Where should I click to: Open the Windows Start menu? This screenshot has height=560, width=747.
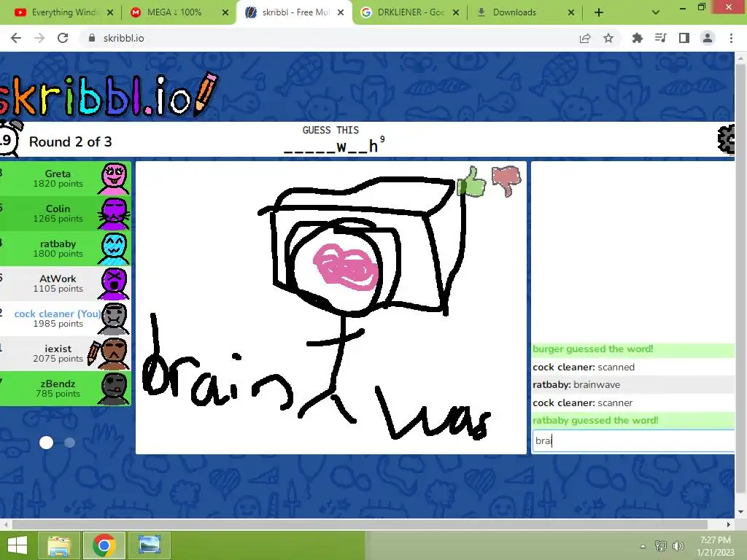pyautogui.click(x=18, y=545)
